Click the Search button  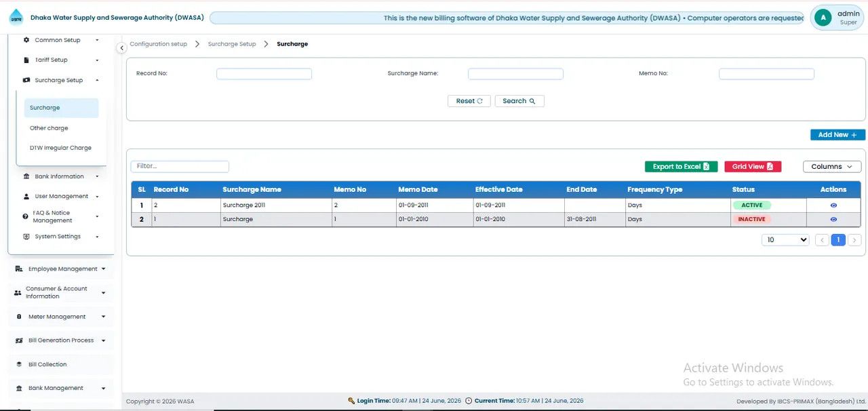click(x=519, y=101)
